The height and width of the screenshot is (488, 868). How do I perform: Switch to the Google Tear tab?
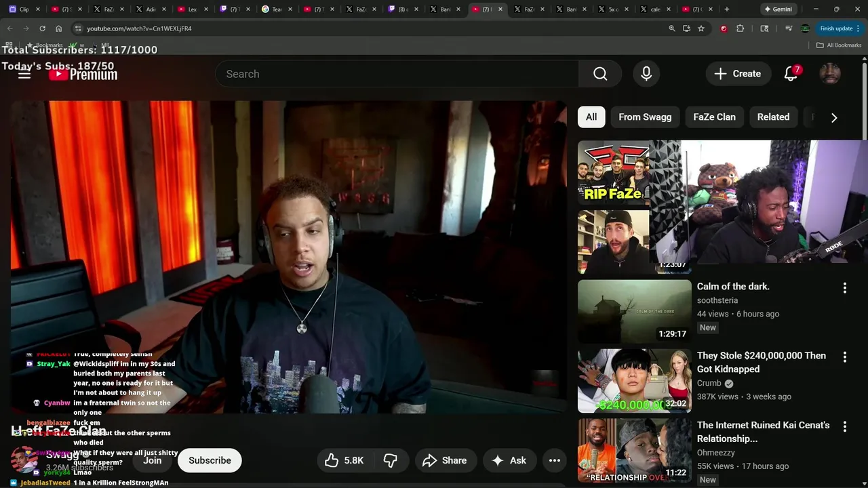click(277, 9)
